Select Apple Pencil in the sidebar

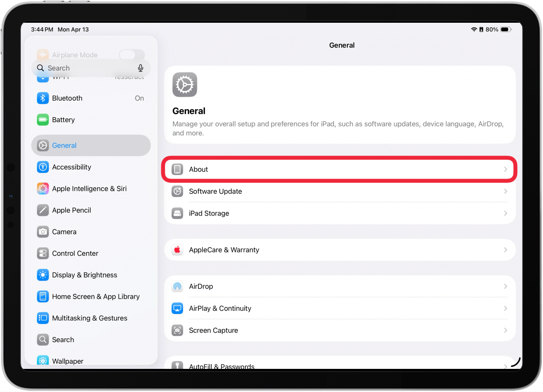tap(91, 210)
